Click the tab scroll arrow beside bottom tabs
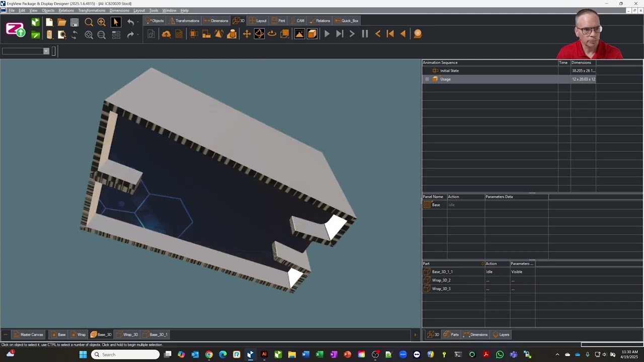The image size is (644, 362). 416,335
